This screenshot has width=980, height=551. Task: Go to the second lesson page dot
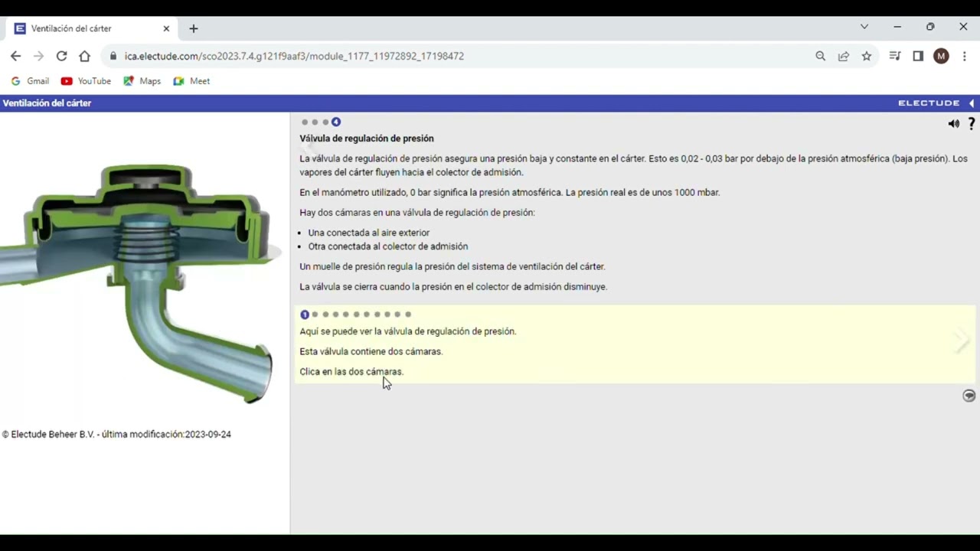(315, 122)
